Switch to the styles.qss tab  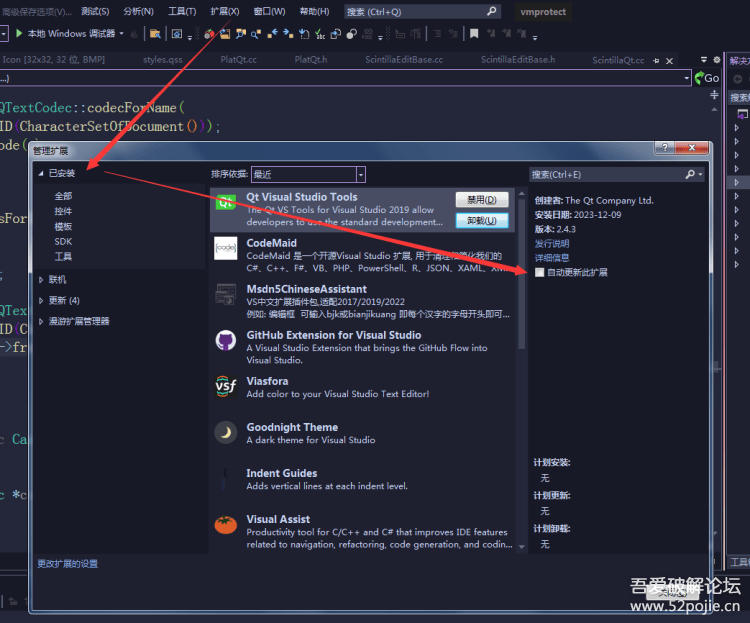click(x=163, y=60)
